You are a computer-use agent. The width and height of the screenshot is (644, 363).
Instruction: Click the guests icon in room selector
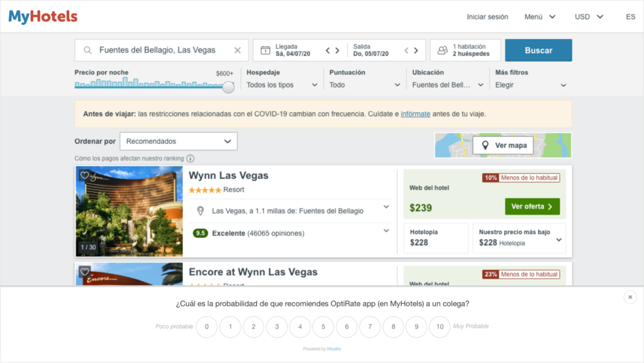[442, 50]
